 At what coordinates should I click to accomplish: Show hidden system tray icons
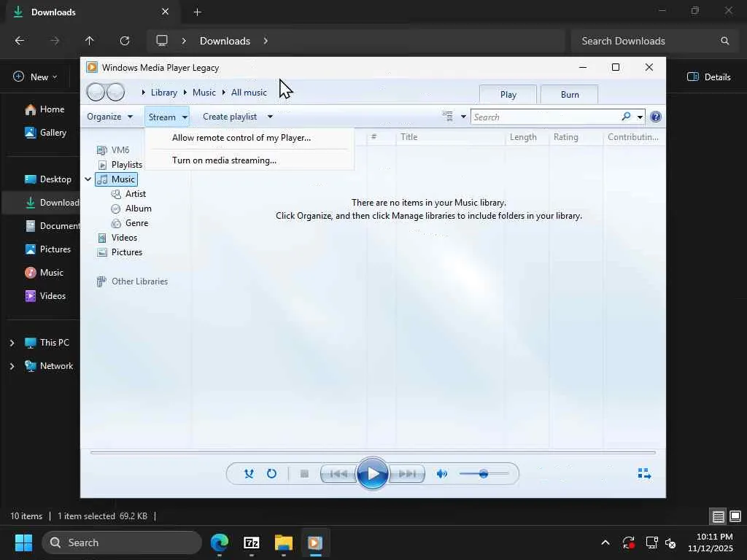coord(605,542)
